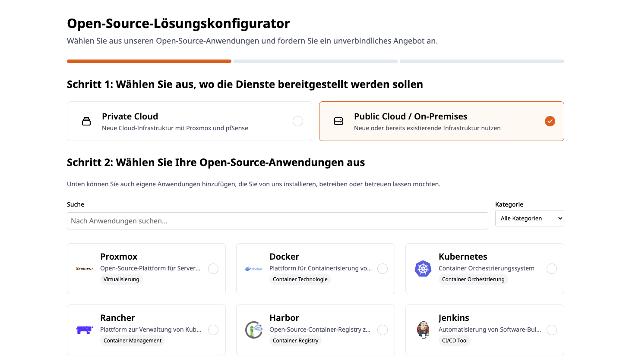This screenshot has width=626, height=364.
Task: Click the Harbor lighthouse logo
Action: tap(254, 330)
